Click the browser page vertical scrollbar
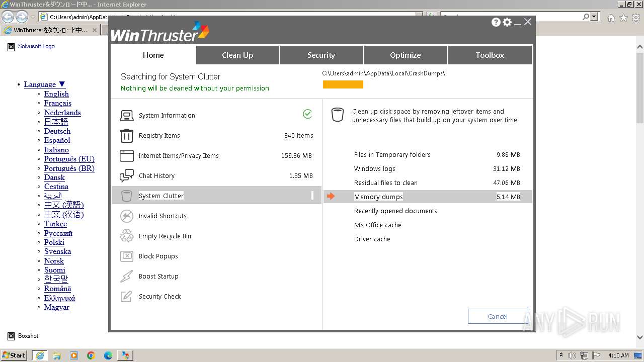This screenshot has width=644, height=362. coord(640,88)
